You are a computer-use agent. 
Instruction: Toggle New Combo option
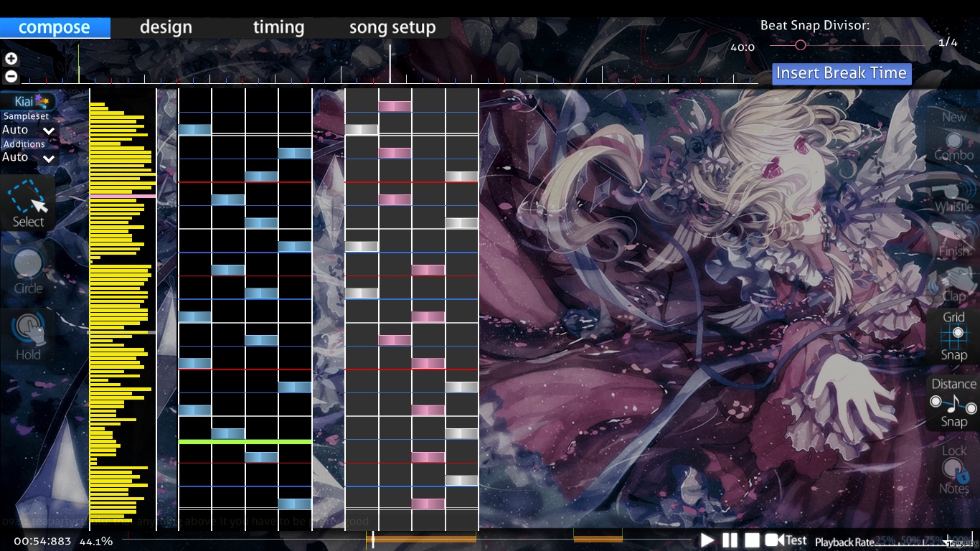click(x=953, y=135)
